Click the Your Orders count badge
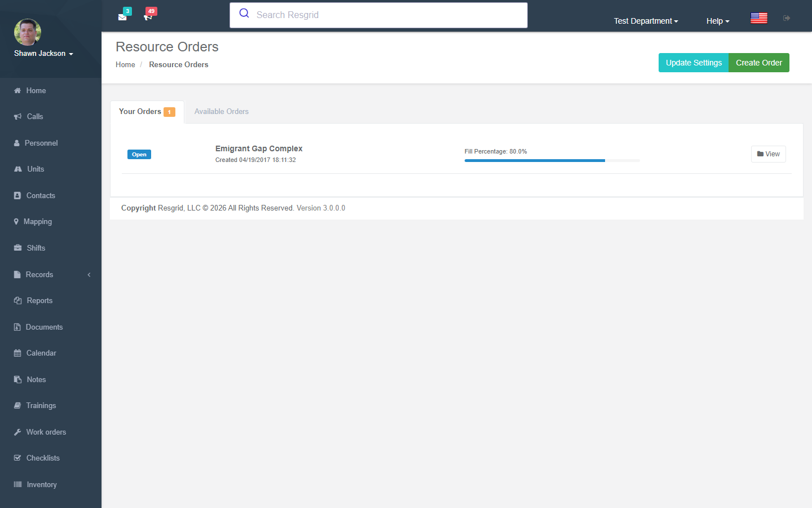The width and height of the screenshot is (812, 508). pos(169,112)
